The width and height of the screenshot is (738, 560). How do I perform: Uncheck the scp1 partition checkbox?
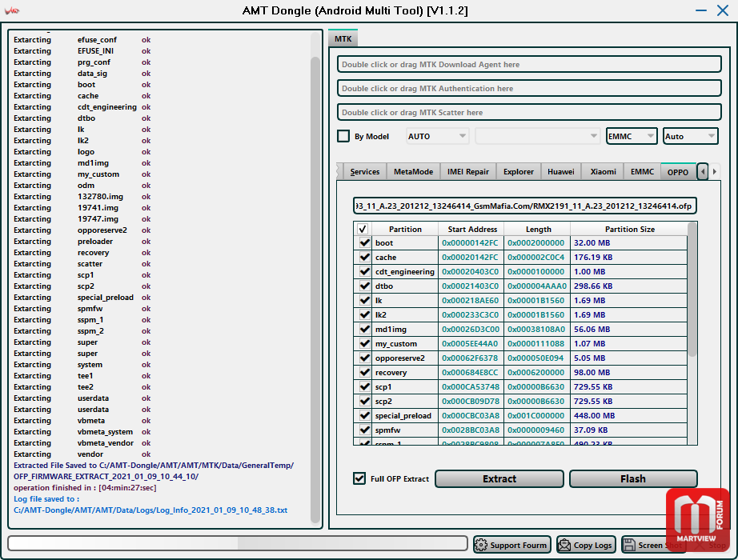coord(365,387)
